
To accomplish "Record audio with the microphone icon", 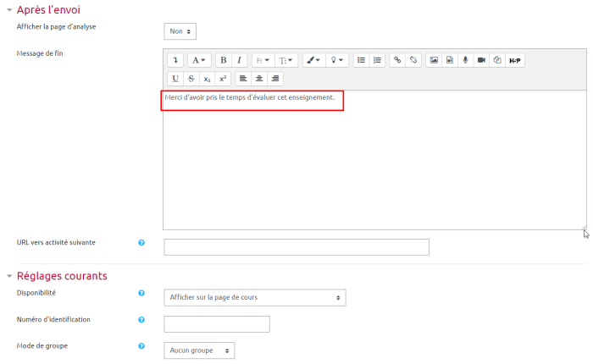I will (465, 60).
